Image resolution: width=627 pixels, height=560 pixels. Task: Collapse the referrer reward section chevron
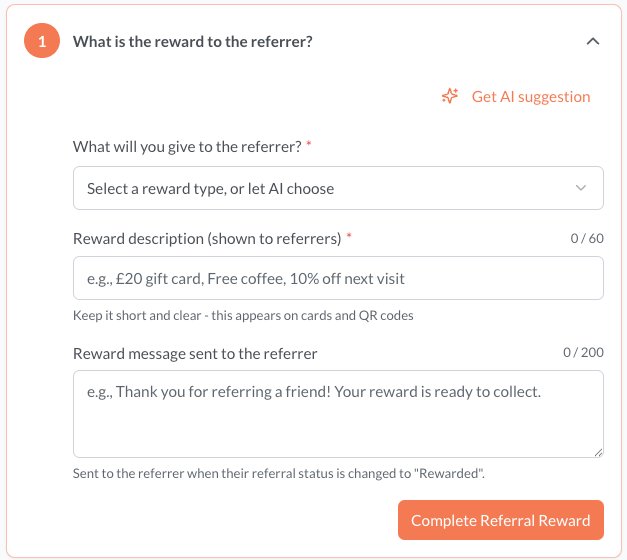point(593,41)
